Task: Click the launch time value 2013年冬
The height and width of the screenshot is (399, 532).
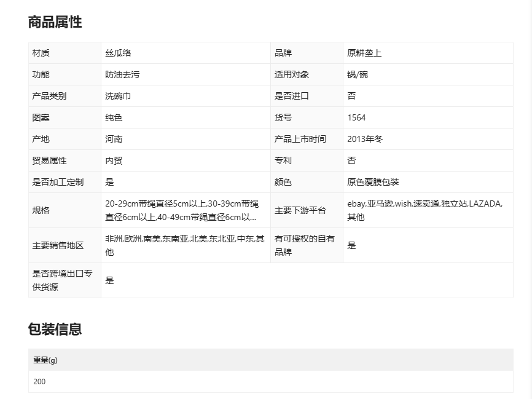Action: click(x=365, y=139)
